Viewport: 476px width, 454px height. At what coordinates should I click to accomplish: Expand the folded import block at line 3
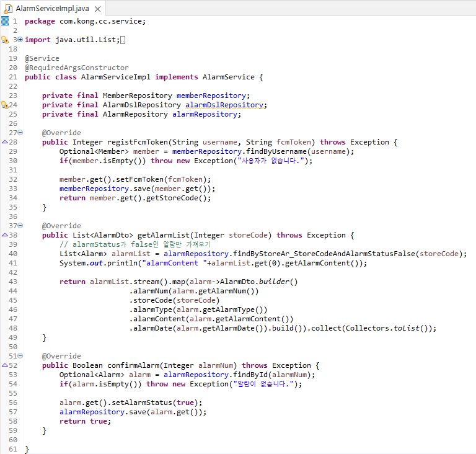point(20,40)
